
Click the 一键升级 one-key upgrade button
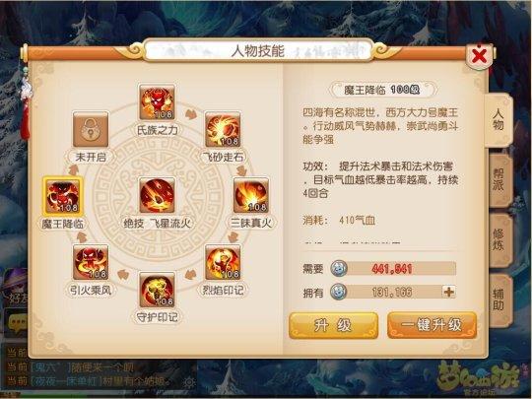click(432, 325)
